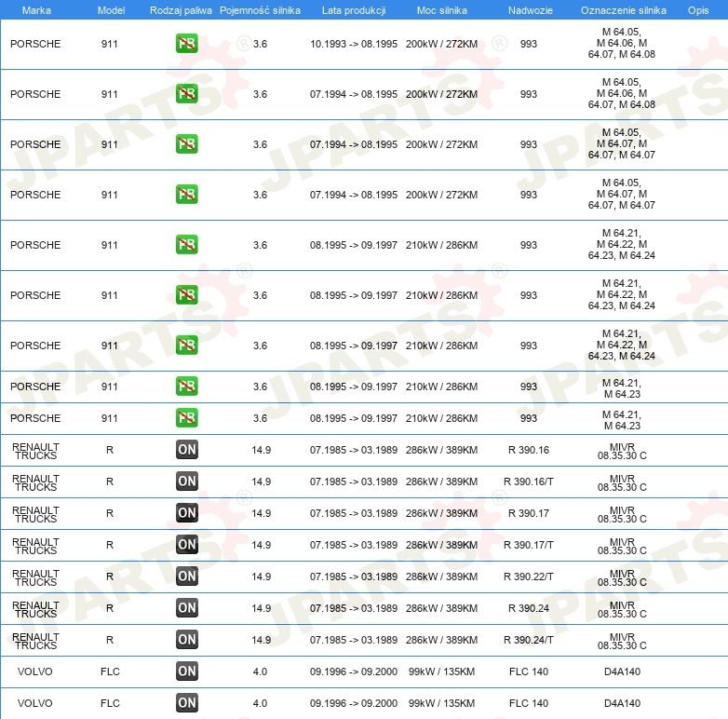This screenshot has height=719, width=728.
Task: Click RENAULT TRUCKS in the R 390.24/T row
Action: 35,641
